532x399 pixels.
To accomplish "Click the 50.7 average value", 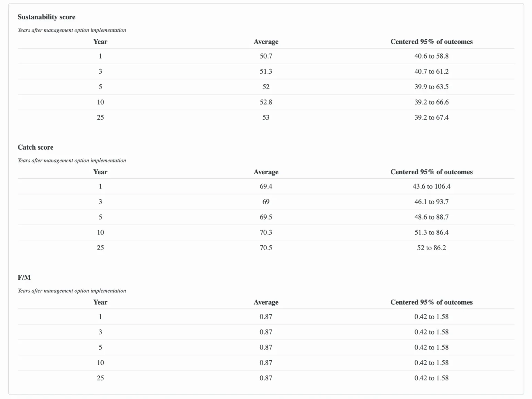I will [x=266, y=56].
